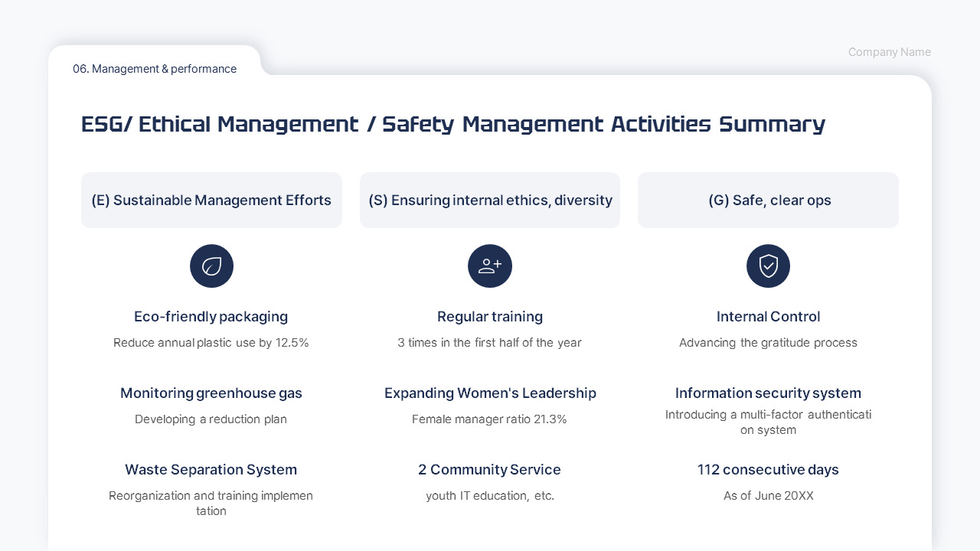The height and width of the screenshot is (551, 980).
Task: Click the (G) Safe, clear ops header
Action: (768, 200)
